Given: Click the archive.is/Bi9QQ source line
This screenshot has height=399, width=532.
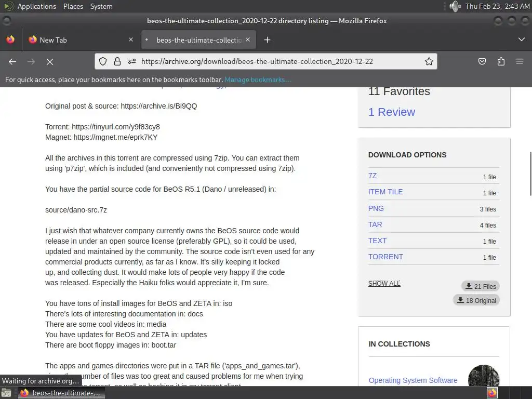Looking at the screenshot, I should [121, 106].
